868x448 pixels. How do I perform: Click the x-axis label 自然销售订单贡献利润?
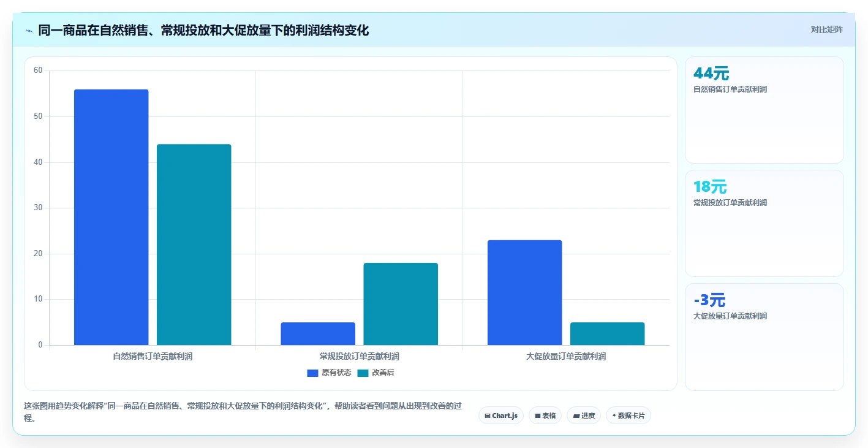[x=153, y=356]
